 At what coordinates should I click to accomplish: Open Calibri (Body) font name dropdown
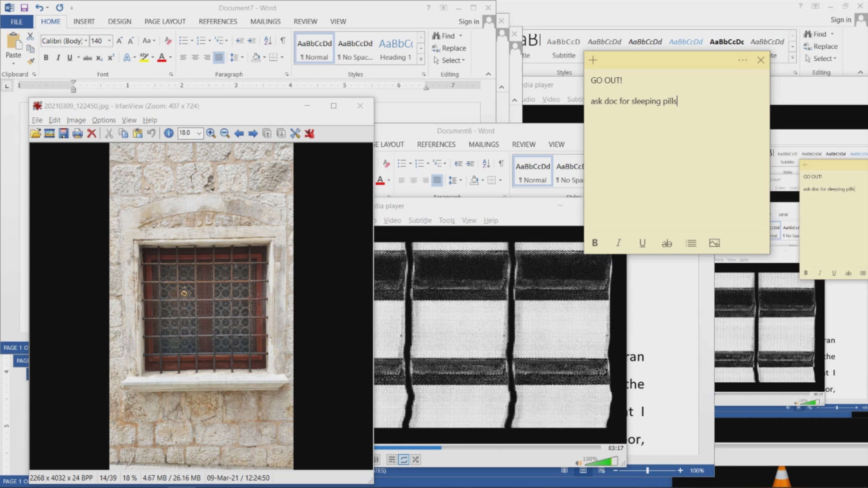coord(85,41)
